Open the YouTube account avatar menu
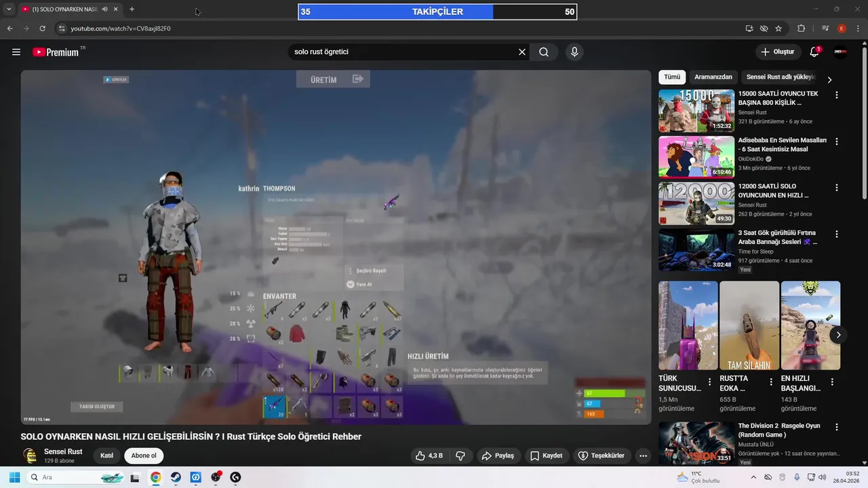The height and width of the screenshot is (488, 868). (841, 52)
